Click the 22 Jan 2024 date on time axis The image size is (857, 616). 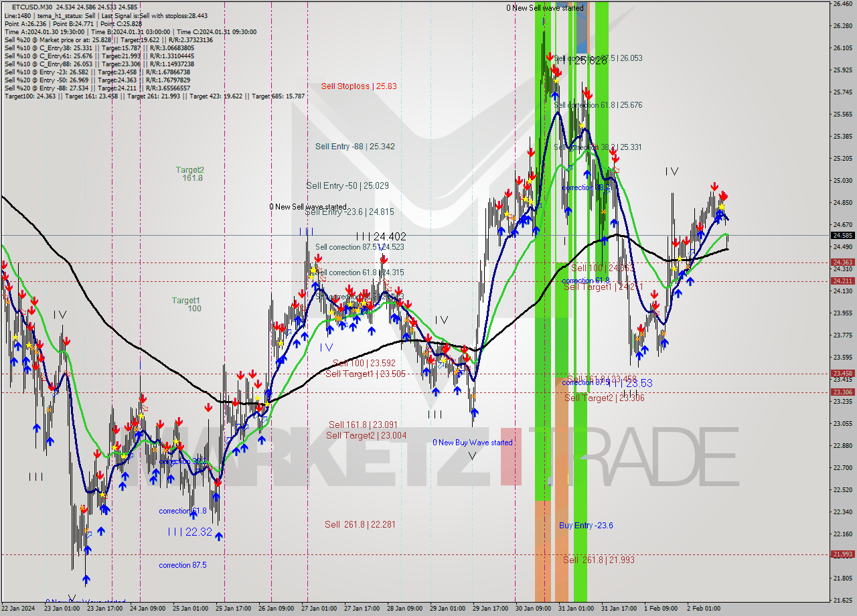click(19, 609)
